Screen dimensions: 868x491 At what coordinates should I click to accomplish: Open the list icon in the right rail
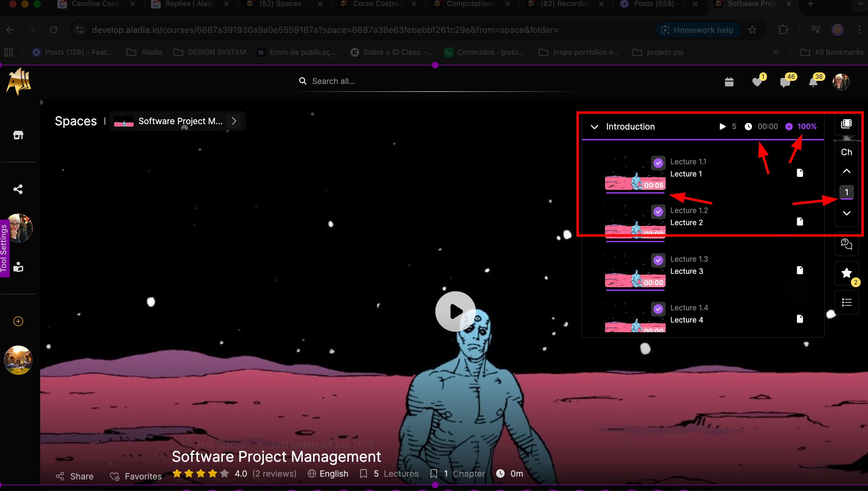(846, 302)
